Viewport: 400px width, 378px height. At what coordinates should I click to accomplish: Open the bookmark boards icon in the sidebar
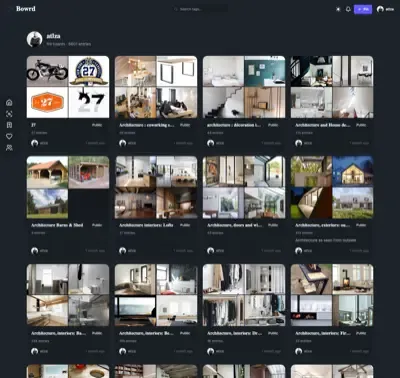[x=9, y=125]
